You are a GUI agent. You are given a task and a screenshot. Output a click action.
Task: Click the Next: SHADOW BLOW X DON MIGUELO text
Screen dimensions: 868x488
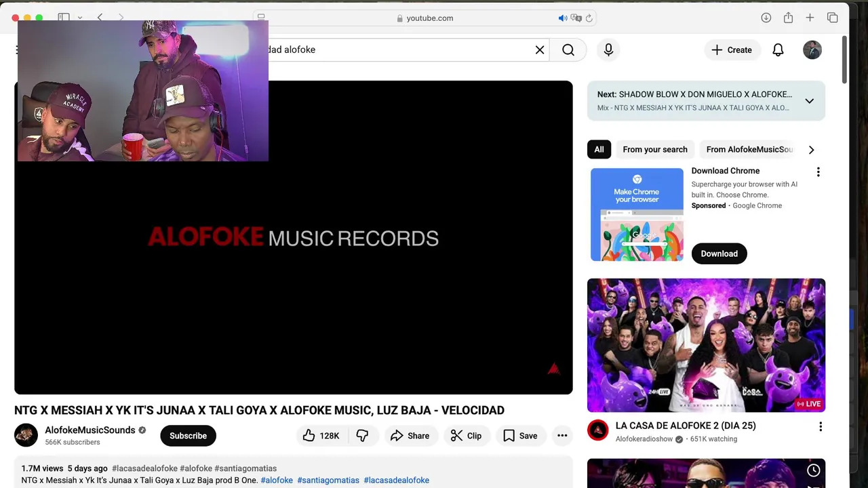click(x=694, y=94)
